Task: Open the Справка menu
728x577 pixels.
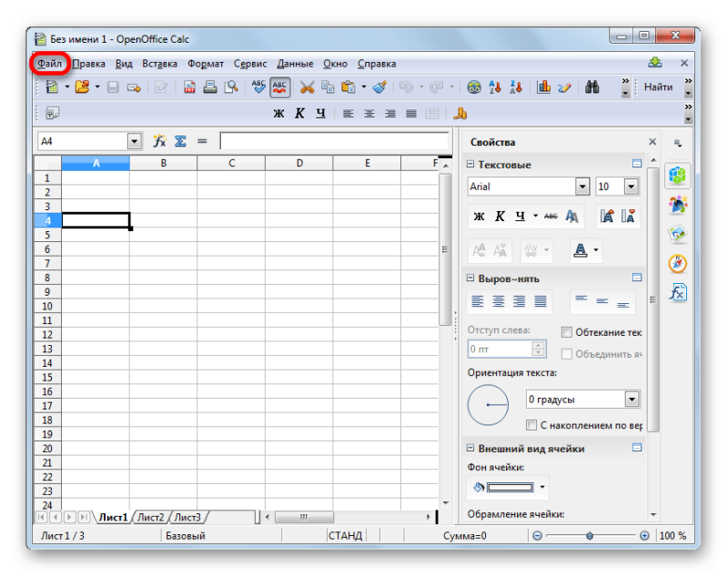Action: click(x=377, y=64)
